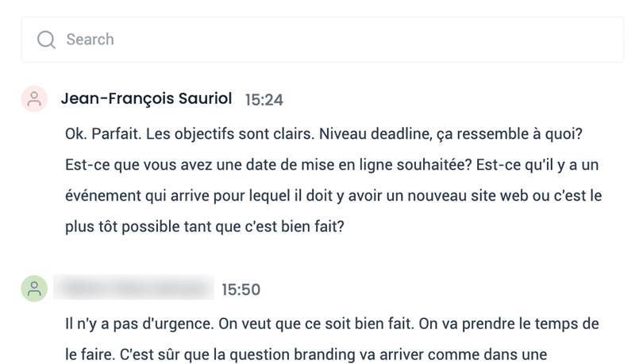Open Jean-François Sauriol speaker name
Image resolution: width=643 pixels, height=364 pixels.
pyautogui.click(x=146, y=99)
